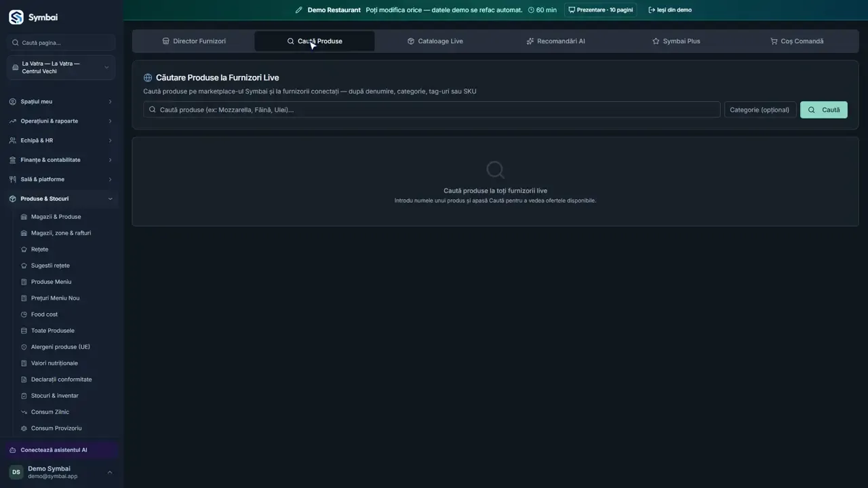Click the Symbai Plus star icon
Screen dimensions: 868x488
coord(656,41)
